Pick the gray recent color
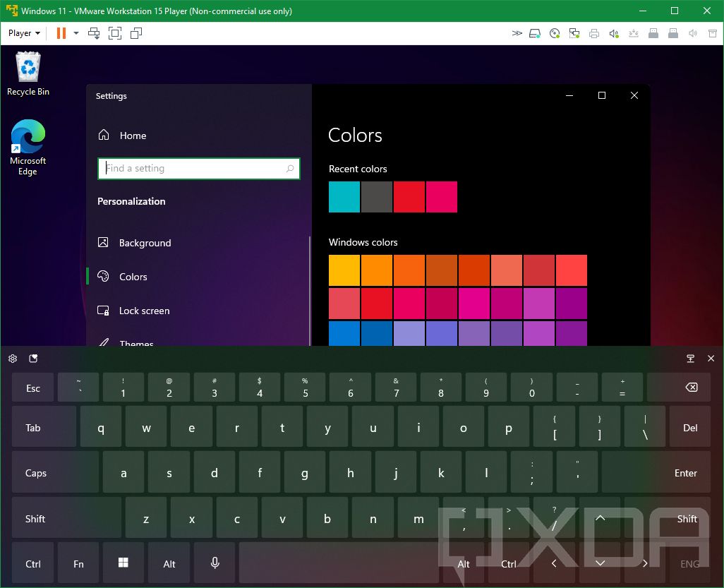 pos(377,197)
